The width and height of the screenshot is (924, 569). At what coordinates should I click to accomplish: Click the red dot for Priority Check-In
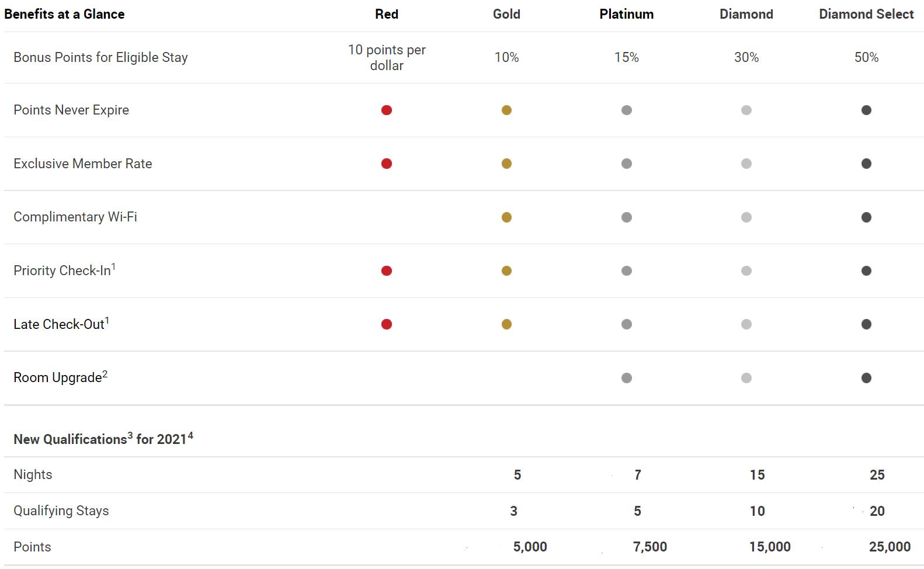click(x=387, y=270)
